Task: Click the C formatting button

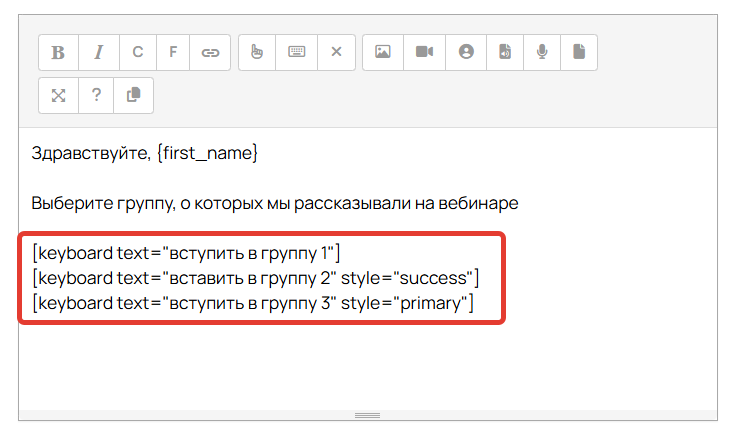Action: point(138,52)
